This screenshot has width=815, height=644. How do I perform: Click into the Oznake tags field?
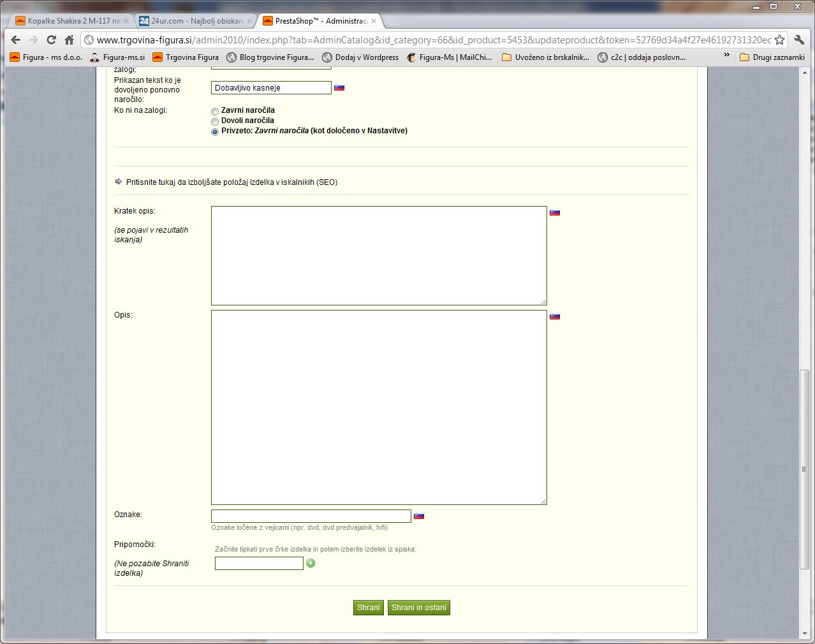point(311,516)
